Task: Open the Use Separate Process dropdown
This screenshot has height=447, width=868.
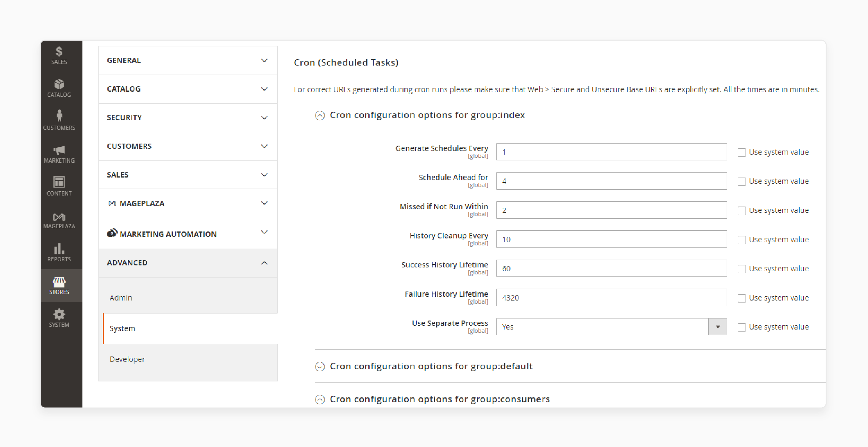Action: pyautogui.click(x=611, y=327)
